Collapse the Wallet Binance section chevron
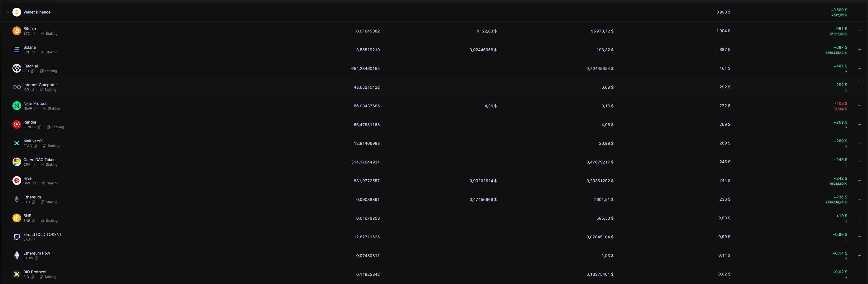The height and width of the screenshot is (284, 868). coord(8,12)
